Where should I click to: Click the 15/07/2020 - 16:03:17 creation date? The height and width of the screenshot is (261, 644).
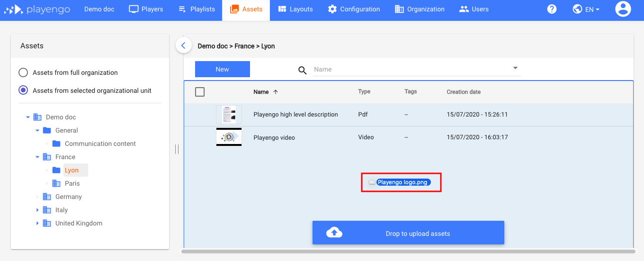477,137
